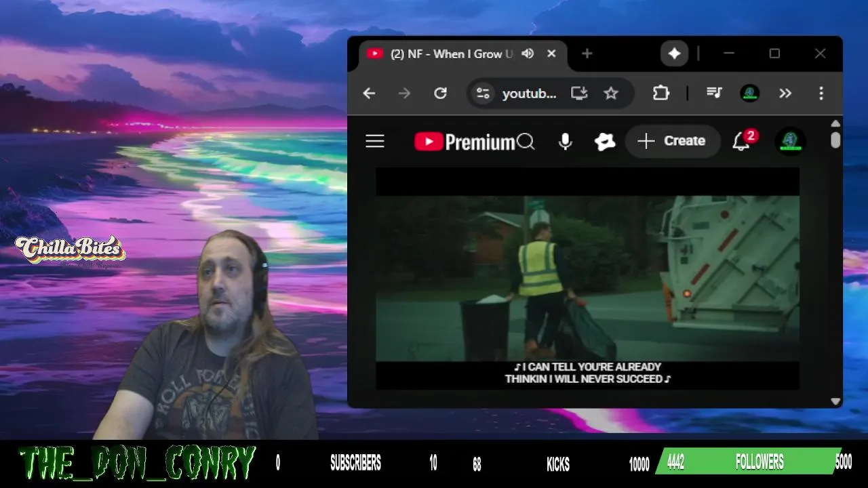Click the followers progress bar
The height and width of the screenshot is (488, 868).
pyautogui.click(x=749, y=462)
